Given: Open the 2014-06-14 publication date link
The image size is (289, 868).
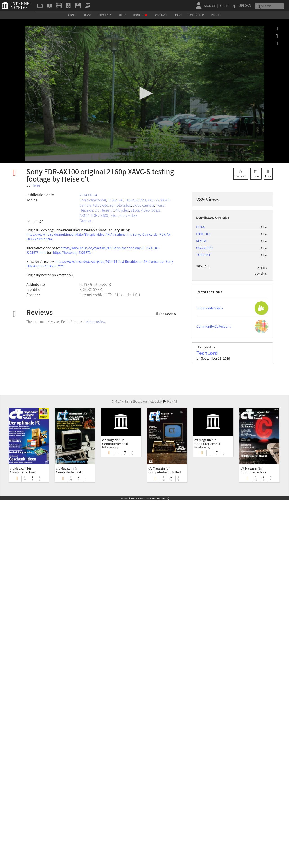Looking at the screenshot, I should (88, 195).
